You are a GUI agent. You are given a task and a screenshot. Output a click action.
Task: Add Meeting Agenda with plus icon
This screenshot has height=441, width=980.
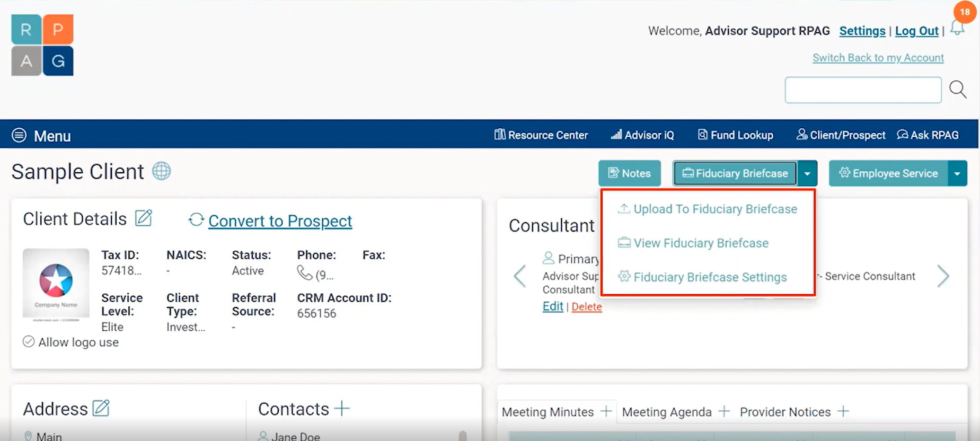point(725,411)
